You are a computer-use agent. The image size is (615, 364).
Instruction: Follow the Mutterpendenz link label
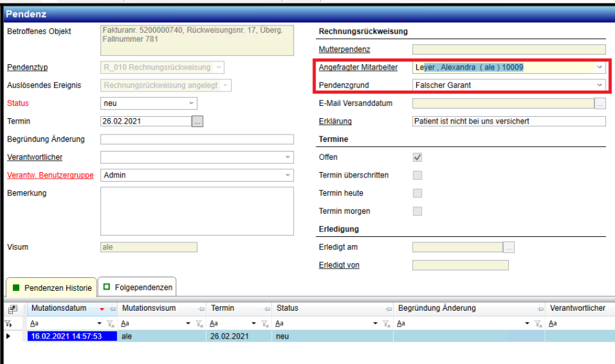344,49
